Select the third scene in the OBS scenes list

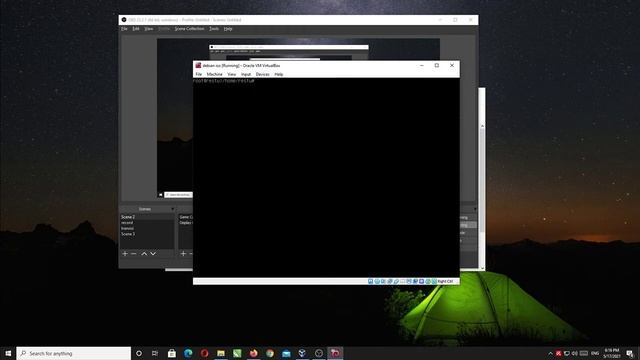[x=147, y=229]
